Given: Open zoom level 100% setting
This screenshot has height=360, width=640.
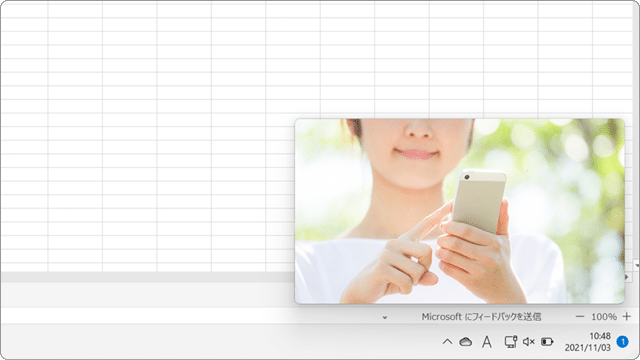Looking at the screenshot, I should [x=604, y=317].
